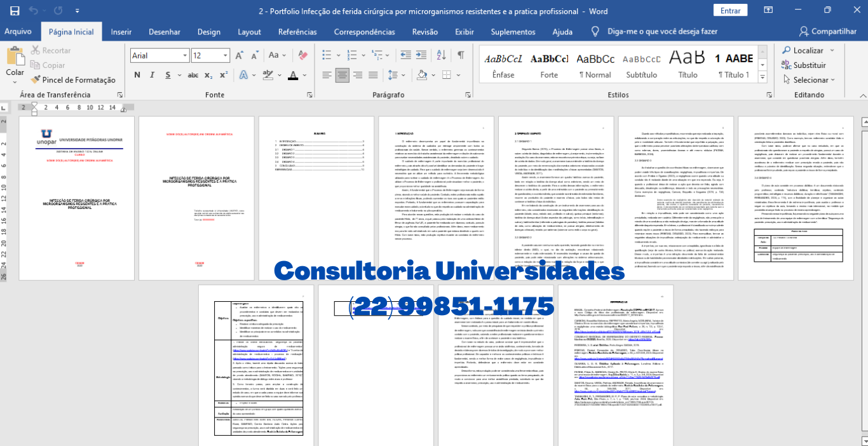868x446 pixels.
Task: Click the Compartilhar share button
Action: click(828, 32)
